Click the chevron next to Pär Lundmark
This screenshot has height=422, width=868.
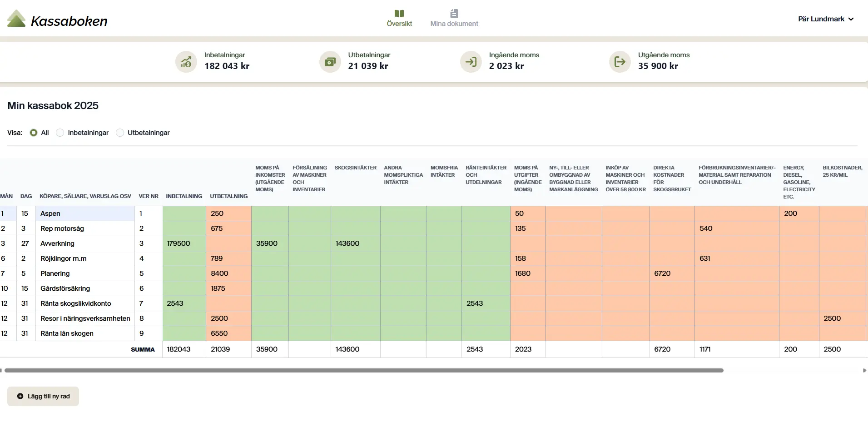click(x=851, y=19)
